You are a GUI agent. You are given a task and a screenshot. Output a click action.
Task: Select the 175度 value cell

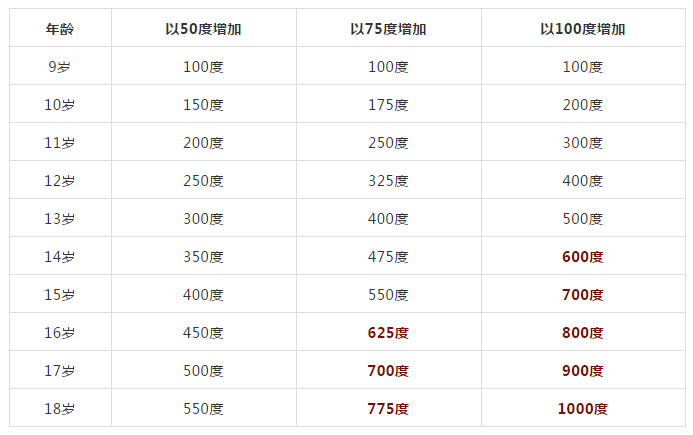point(388,105)
